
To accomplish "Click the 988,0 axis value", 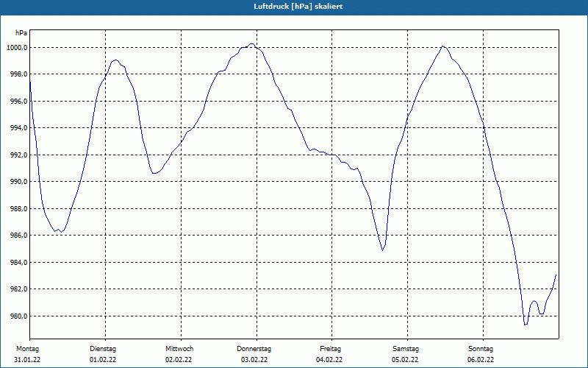I will coord(20,209).
